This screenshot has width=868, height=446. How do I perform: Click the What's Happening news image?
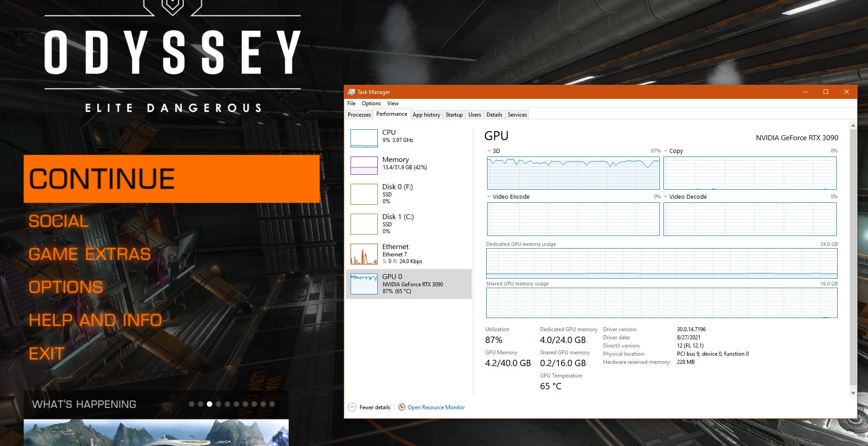click(156, 432)
